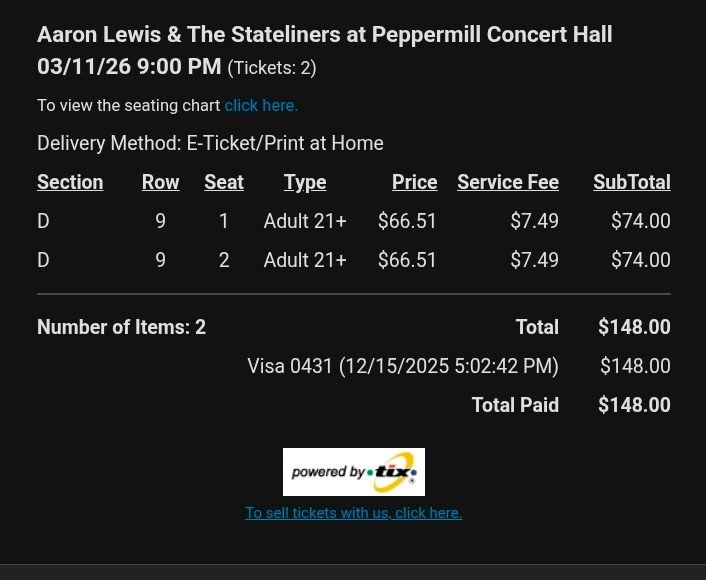The height and width of the screenshot is (580, 706).
Task: Click the Seat column header
Action: tap(224, 182)
